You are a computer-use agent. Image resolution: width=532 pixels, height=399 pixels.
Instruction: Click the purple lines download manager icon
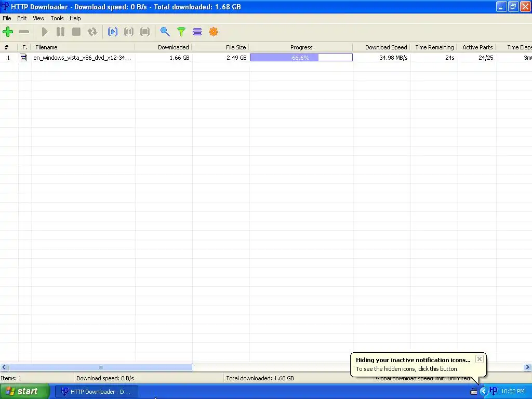197,32
